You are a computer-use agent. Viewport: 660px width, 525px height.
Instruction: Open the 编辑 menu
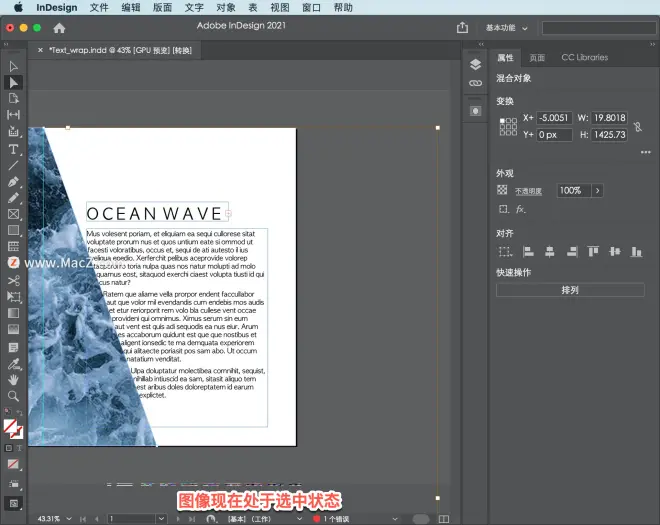pyautogui.click(x=131, y=8)
